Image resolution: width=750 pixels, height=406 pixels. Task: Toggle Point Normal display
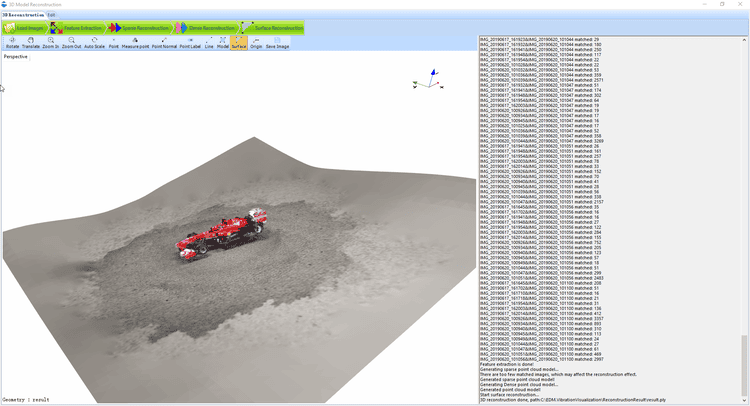[164, 43]
